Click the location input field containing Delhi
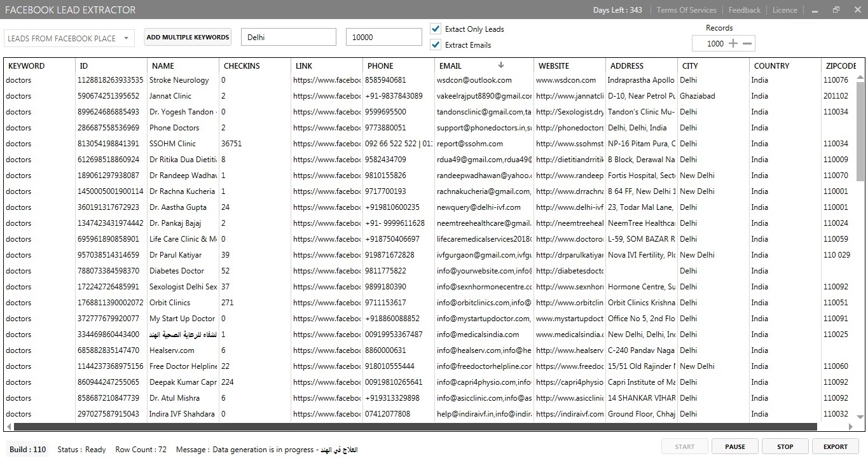The height and width of the screenshot is (463, 868). click(x=288, y=38)
